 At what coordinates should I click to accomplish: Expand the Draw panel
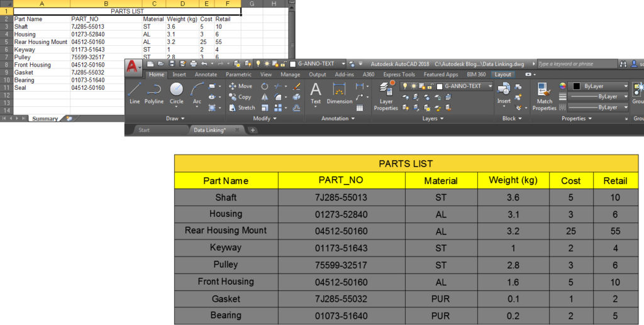coord(175,119)
